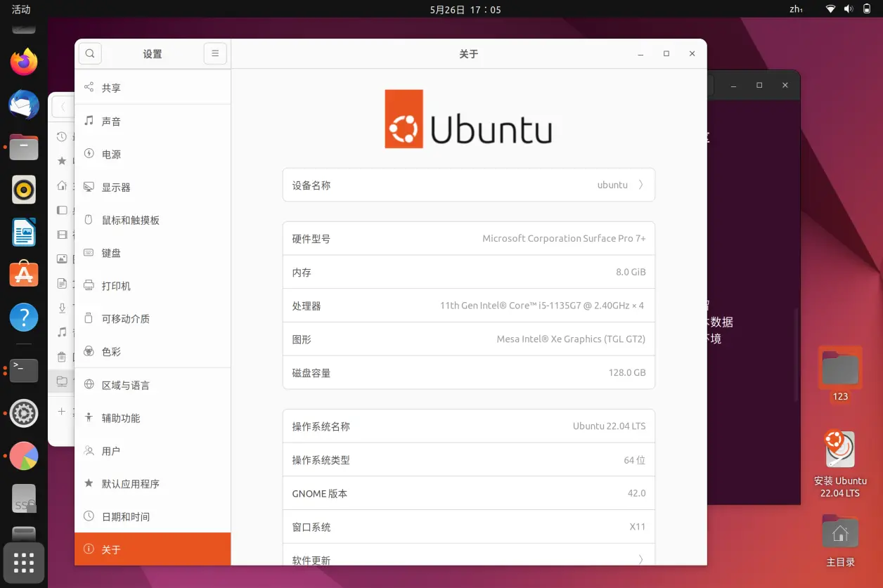Image resolution: width=883 pixels, height=588 pixels.
Task: Click the Ubuntu logo image
Action: pyautogui.click(x=468, y=119)
